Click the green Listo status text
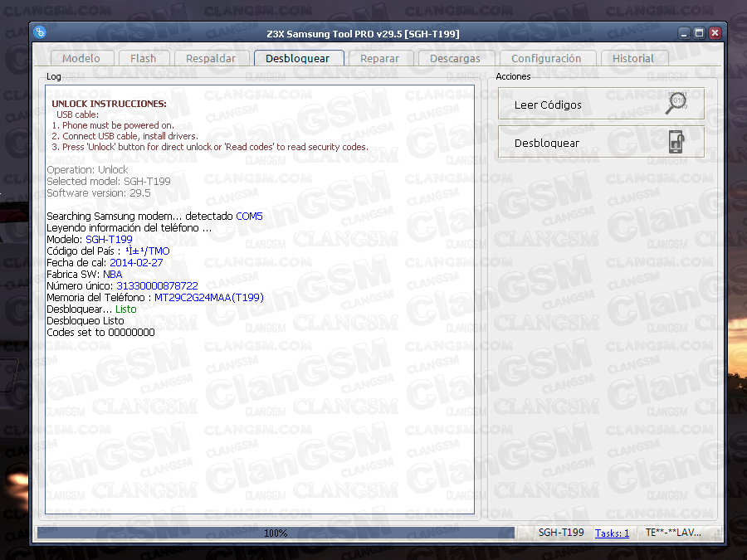Image resolution: width=747 pixels, height=560 pixels. point(126,309)
